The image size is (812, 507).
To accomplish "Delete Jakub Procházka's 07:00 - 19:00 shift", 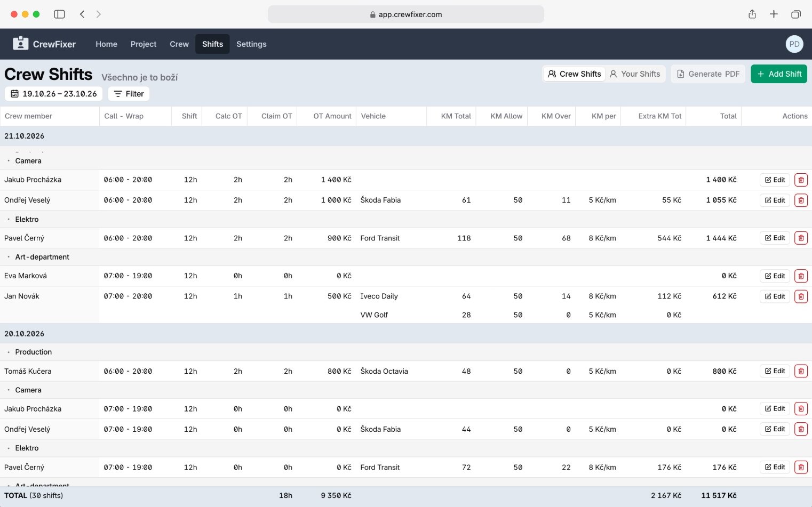I will [801, 409].
